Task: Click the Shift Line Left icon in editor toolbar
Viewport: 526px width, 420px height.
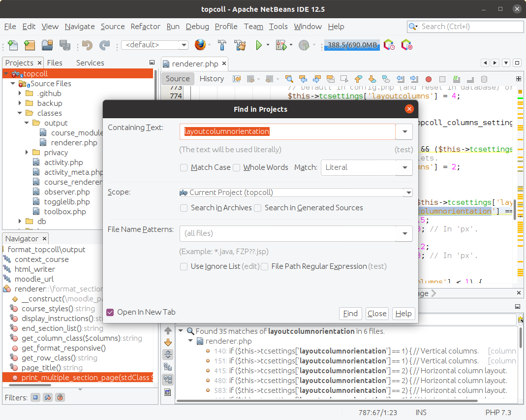Action: (401, 79)
